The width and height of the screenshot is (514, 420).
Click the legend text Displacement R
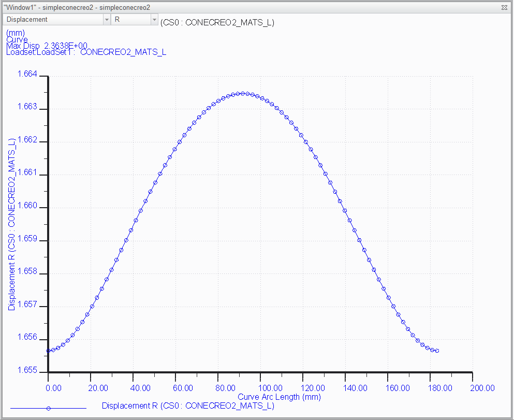point(188,405)
